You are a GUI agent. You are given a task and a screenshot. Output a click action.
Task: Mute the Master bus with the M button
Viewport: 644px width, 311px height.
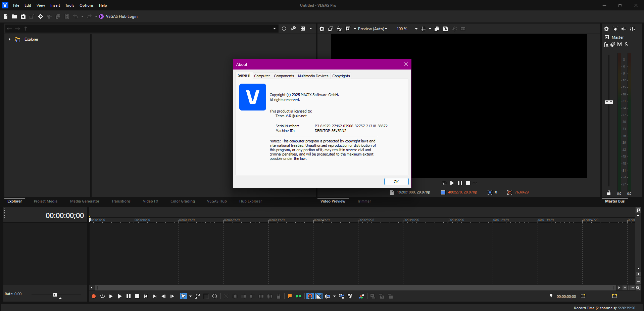(620, 45)
